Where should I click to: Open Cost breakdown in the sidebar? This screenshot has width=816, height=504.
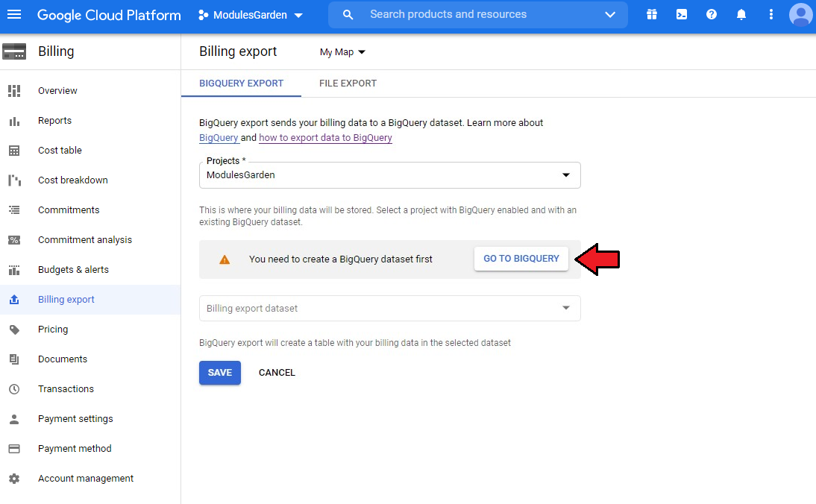73,180
